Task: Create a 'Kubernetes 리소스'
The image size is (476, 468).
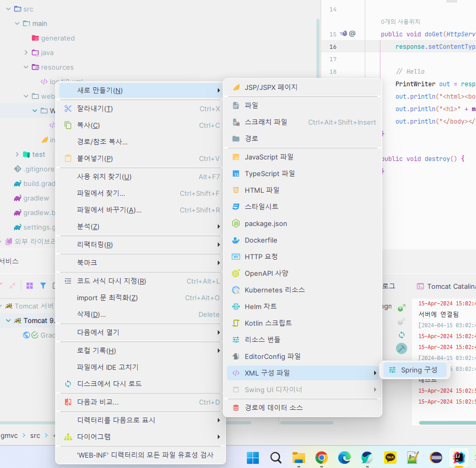Action: [302, 290]
